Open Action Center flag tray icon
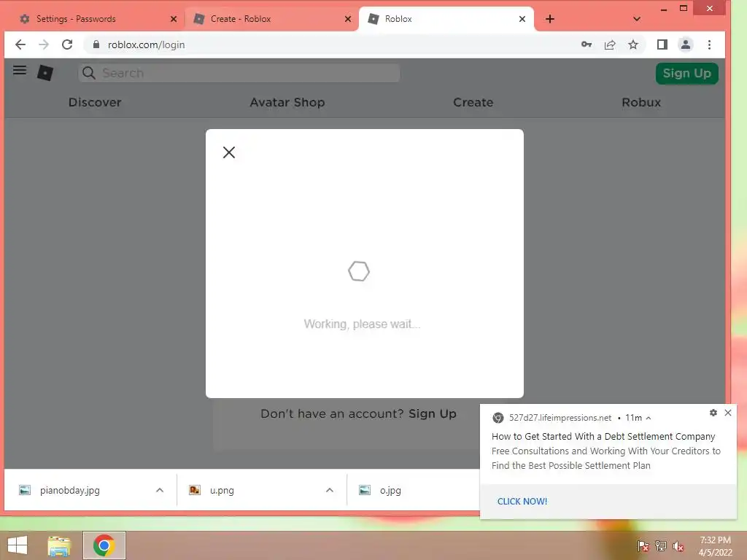Viewport: 747px width, 560px height. [x=643, y=546]
